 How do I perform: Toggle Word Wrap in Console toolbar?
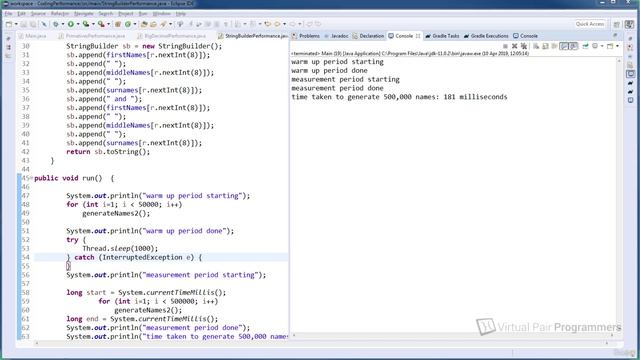pyautogui.click(x=555, y=46)
